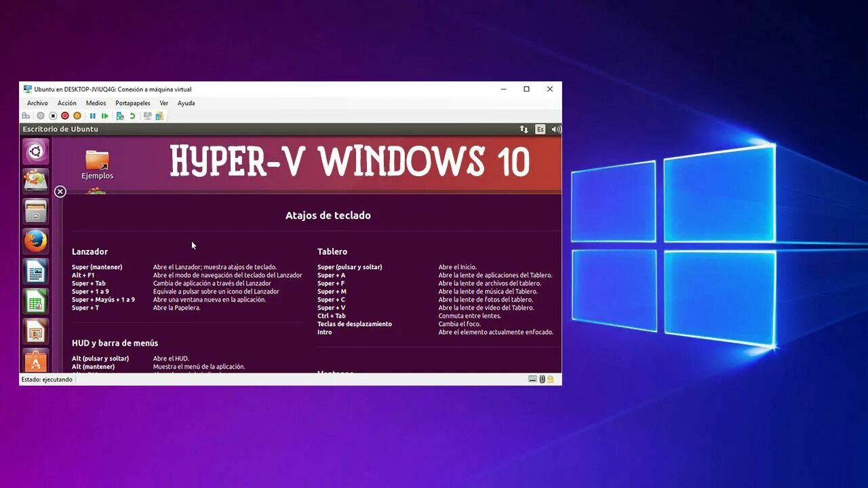Save VM state with the orange icon
This screenshot has width=868, height=488.
(x=77, y=116)
